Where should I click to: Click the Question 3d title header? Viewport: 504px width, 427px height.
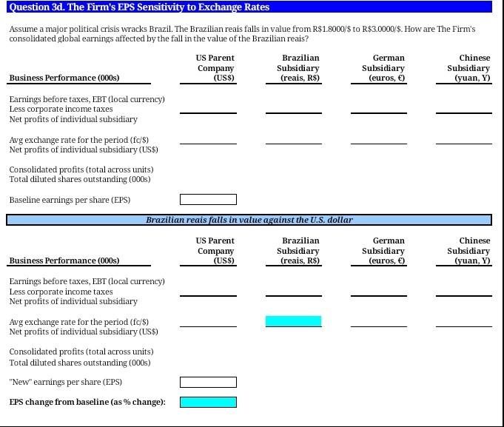[249, 7]
